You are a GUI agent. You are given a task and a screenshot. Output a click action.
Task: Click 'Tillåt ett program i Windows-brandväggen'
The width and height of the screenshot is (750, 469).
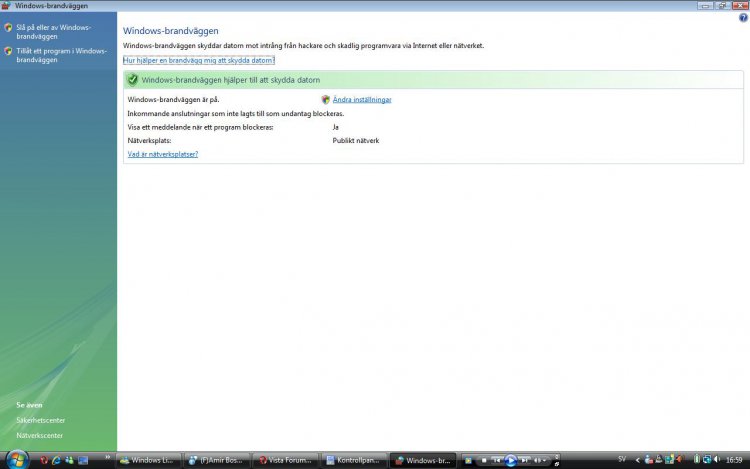[62, 55]
